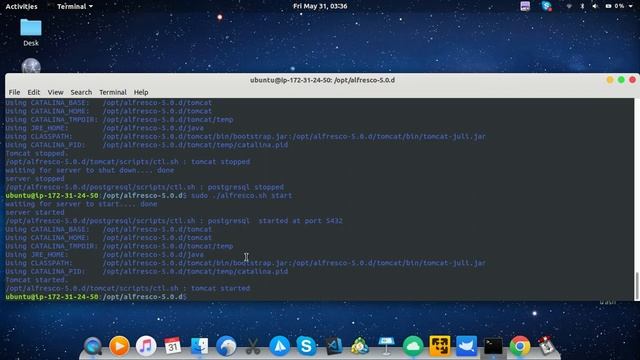Open the Search menu in Terminal
This screenshot has height=360, width=640.
pyautogui.click(x=81, y=92)
